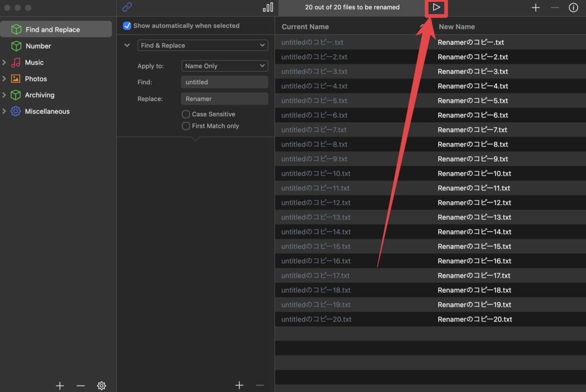Viewport: 586px width, 392px height.
Task: Click the info icon in top right
Action: (x=573, y=7)
